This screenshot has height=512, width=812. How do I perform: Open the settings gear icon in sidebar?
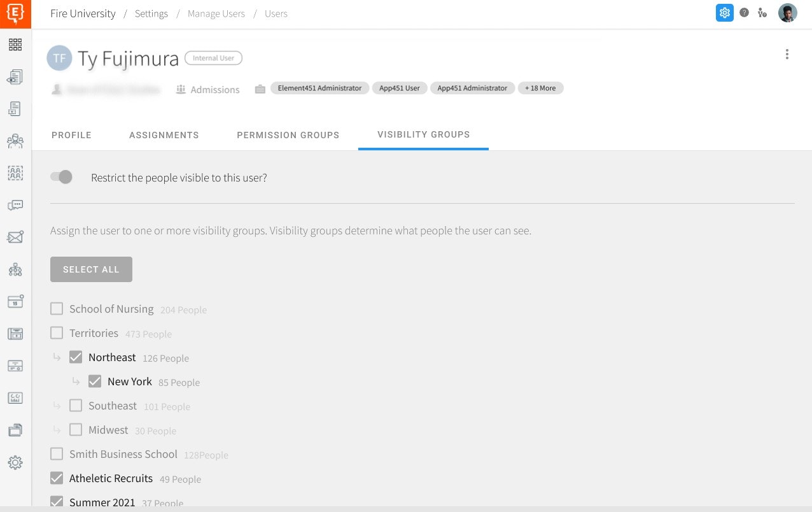15,463
